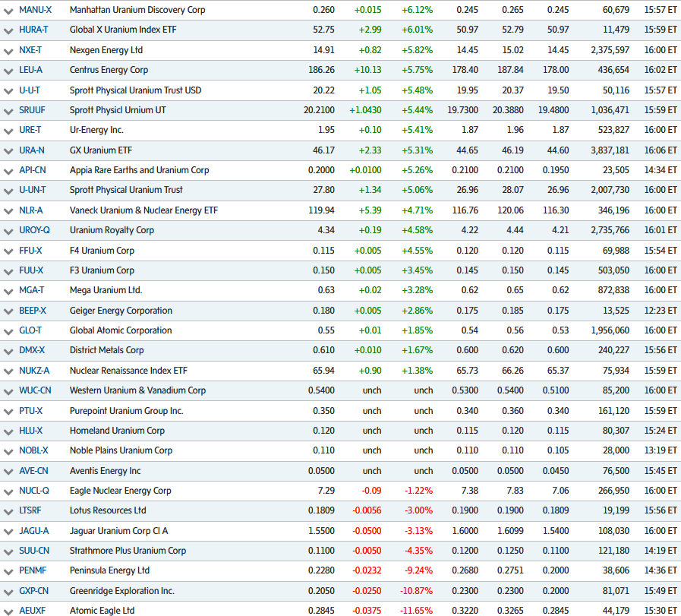Viewport: 681px width, 616px height.
Task: Expand the WUC-CN row chevron
Action: pyautogui.click(x=8, y=391)
